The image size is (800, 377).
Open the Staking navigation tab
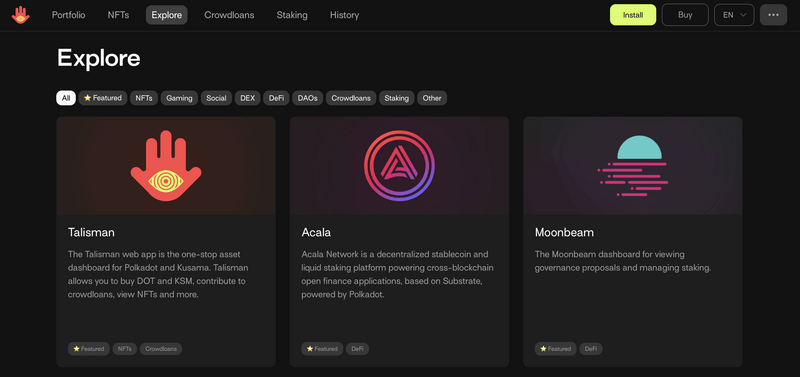point(292,15)
